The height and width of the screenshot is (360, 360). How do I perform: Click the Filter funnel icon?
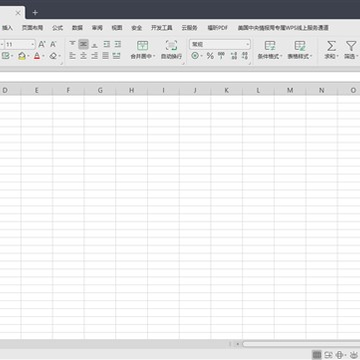point(351,46)
